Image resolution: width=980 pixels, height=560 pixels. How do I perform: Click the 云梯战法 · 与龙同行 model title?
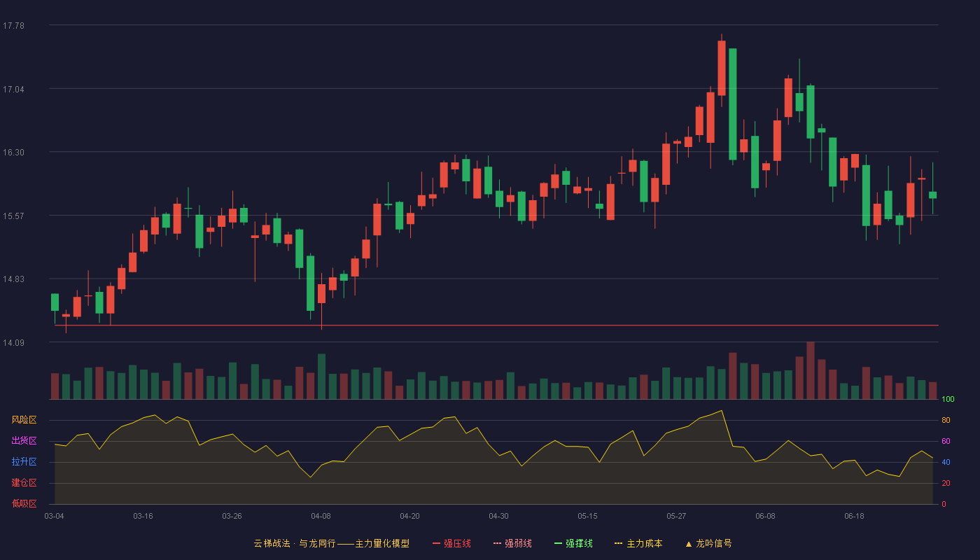[x=331, y=543]
